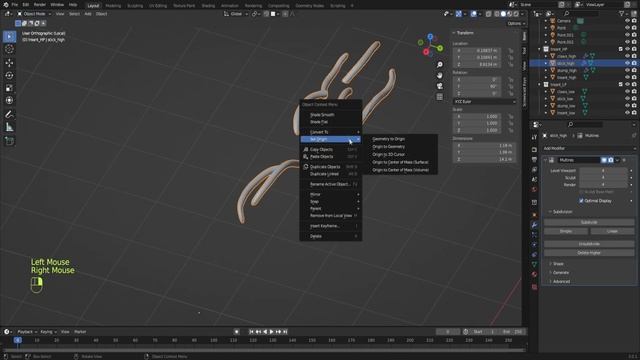The image size is (640, 360).
Task: Click the Linear subdivision button
Action: [x=612, y=231]
